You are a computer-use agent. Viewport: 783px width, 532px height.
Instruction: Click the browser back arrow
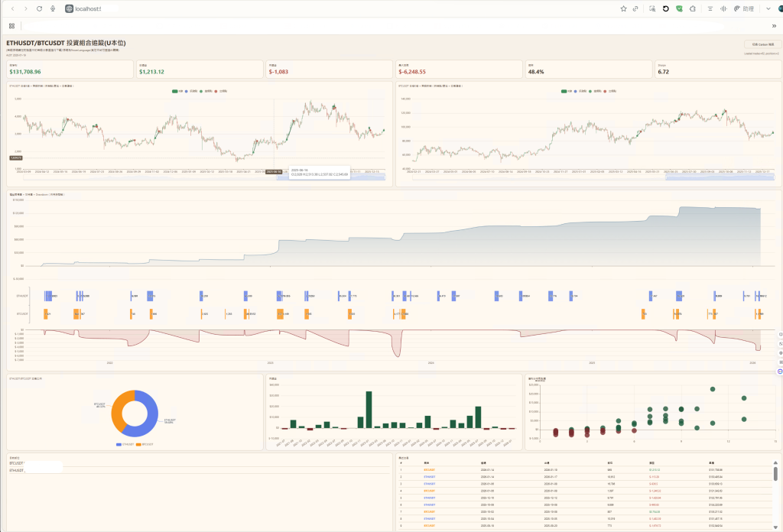tap(11, 8)
